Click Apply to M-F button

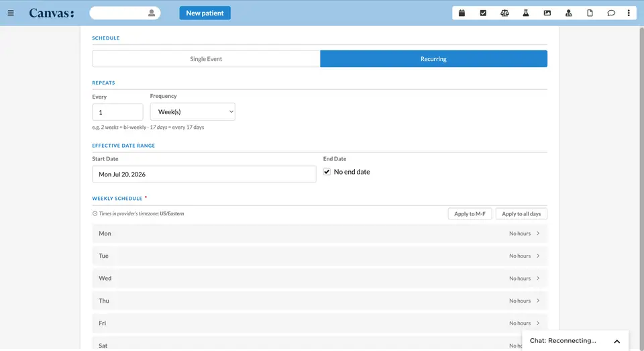tap(470, 213)
